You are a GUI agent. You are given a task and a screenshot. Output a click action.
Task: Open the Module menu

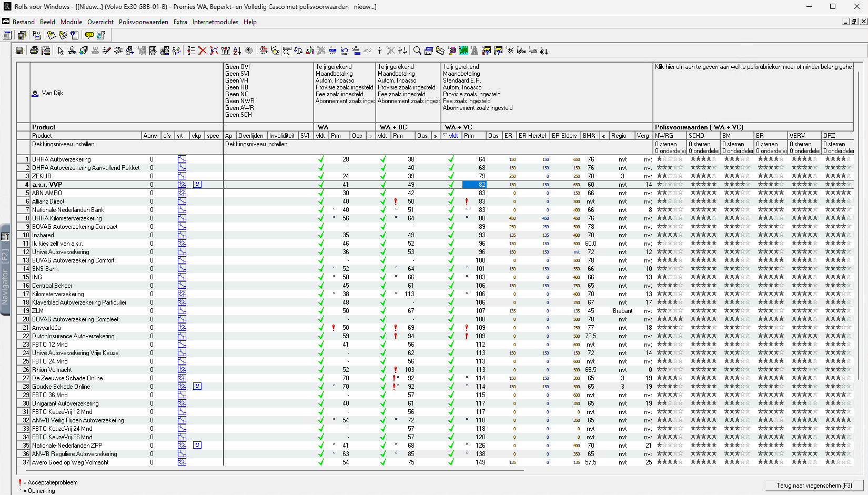[x=71, y=22]
